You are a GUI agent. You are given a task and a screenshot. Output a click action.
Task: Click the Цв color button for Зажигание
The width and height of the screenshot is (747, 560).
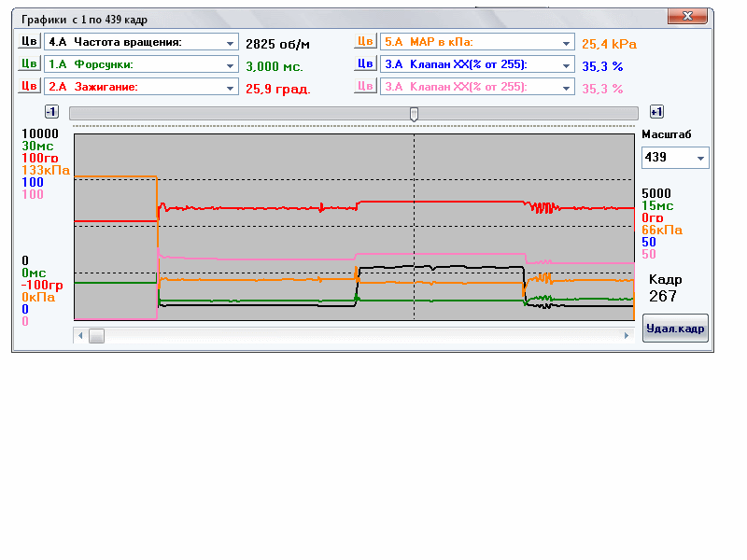(29, 87)
